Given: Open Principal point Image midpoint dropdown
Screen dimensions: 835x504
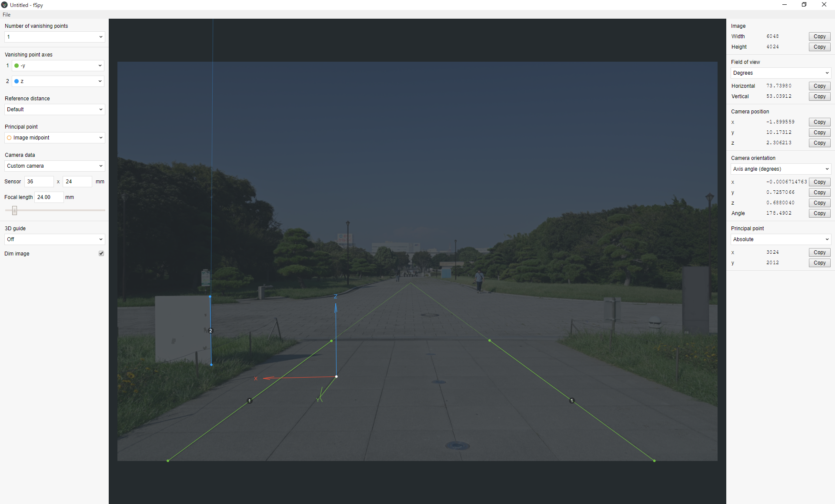Looking at the screenshot, I should pyautogui.click(x=54, y=138).
